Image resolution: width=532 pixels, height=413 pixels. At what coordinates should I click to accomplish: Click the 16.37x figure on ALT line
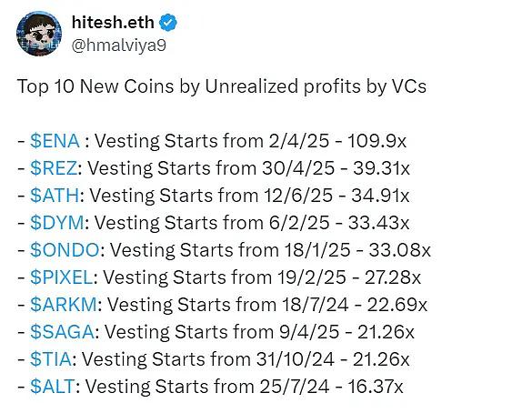click(x=376, y=387)
